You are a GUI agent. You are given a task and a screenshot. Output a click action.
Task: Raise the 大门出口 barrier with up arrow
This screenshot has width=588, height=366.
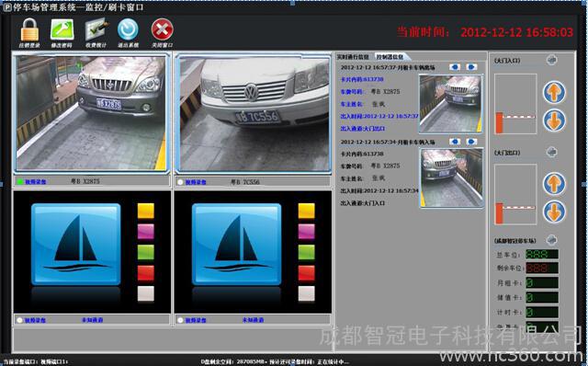554,184
